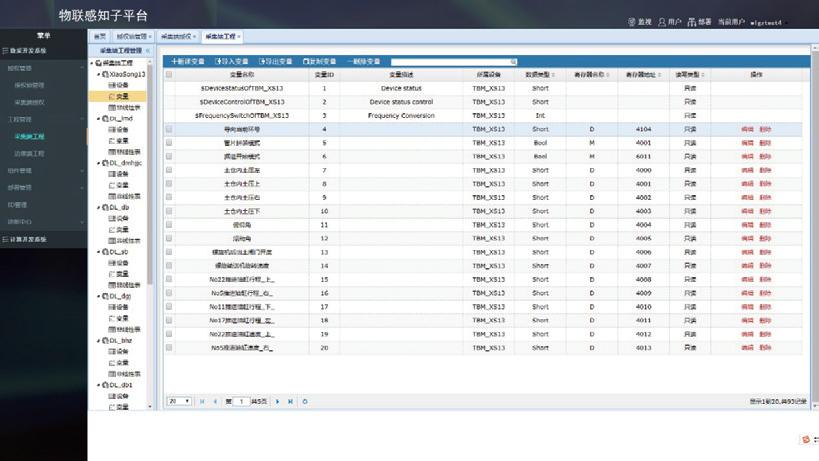Toggle the select-all checkbox in table header

pos(169,75)
